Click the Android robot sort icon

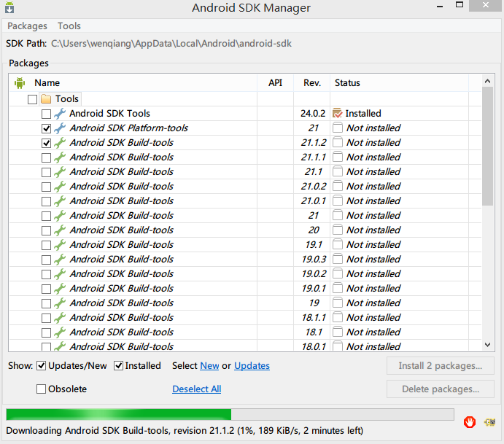tap(20, 83)
